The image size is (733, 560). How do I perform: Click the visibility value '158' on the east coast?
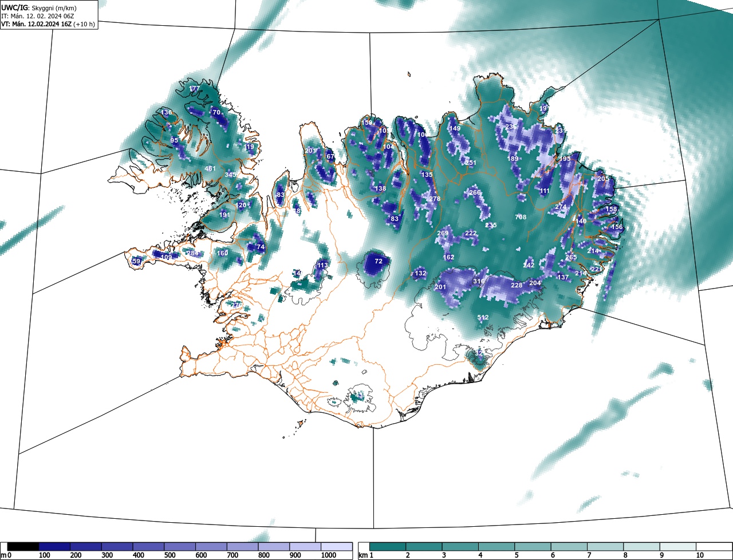(611, 209)
